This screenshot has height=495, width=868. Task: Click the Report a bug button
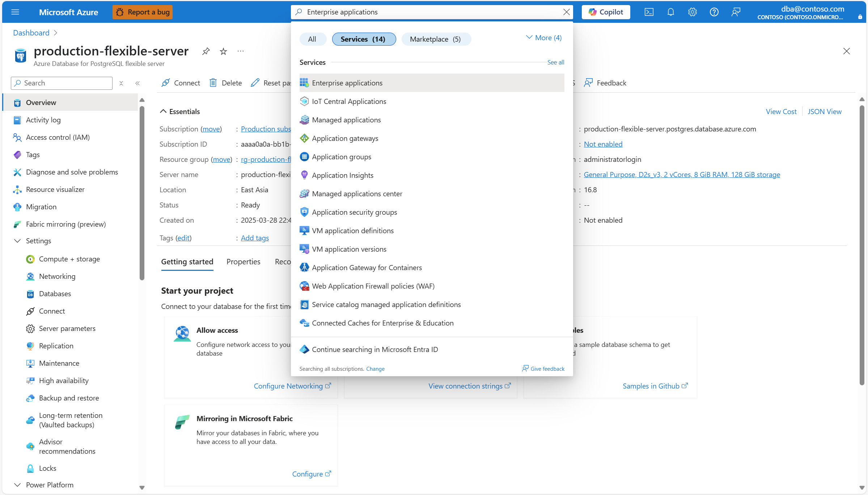pos(143,12)
